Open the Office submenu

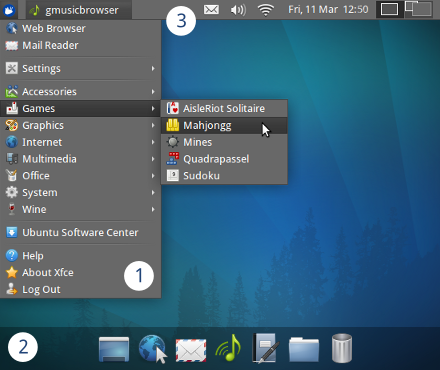(x=81, y=176)
